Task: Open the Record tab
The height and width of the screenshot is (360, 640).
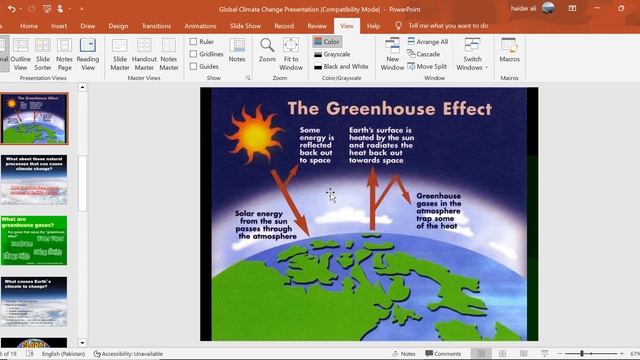Action: pyautogui.click(x=284, y=26)
